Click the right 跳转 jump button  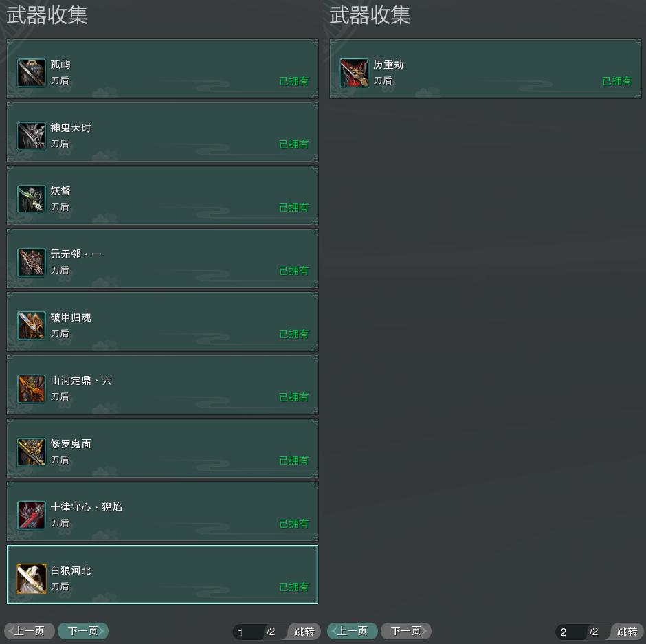(x=627, y=631)
